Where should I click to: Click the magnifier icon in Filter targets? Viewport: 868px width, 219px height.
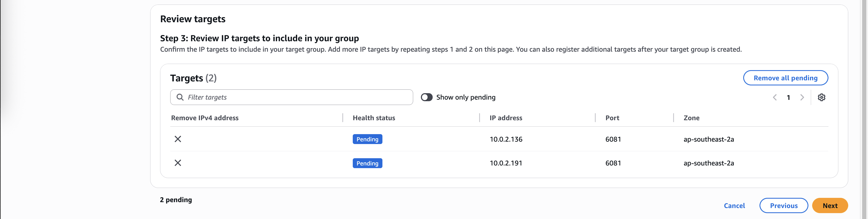click(x=180, y=97)
